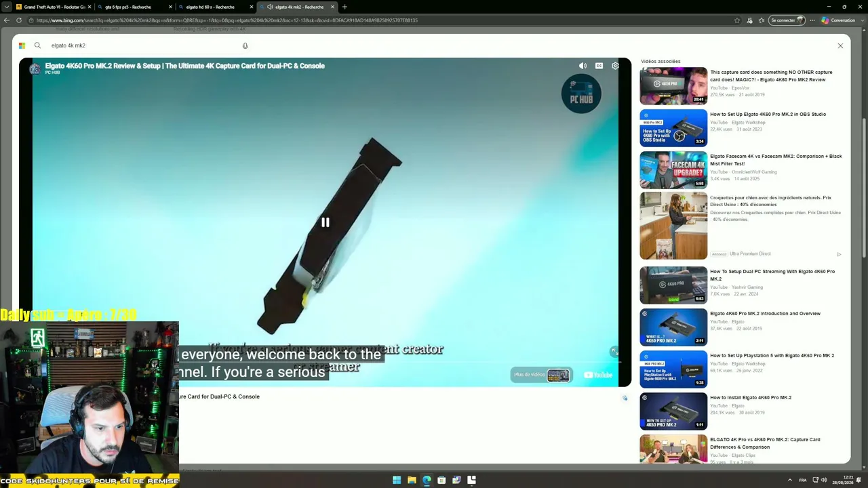Open 'Elgato Facecam 4K vs Facecam MK2' video link
This screenshot has width=868, height=488.
(x=776, y=160)
